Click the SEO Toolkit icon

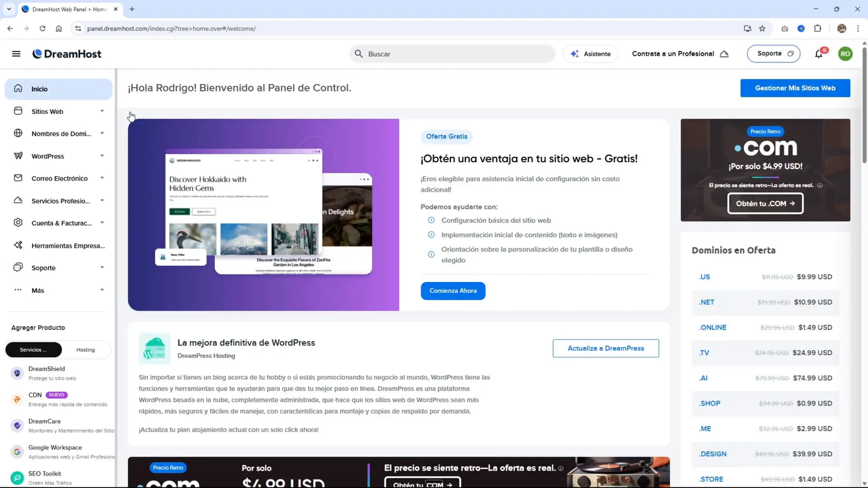point(17,478)
